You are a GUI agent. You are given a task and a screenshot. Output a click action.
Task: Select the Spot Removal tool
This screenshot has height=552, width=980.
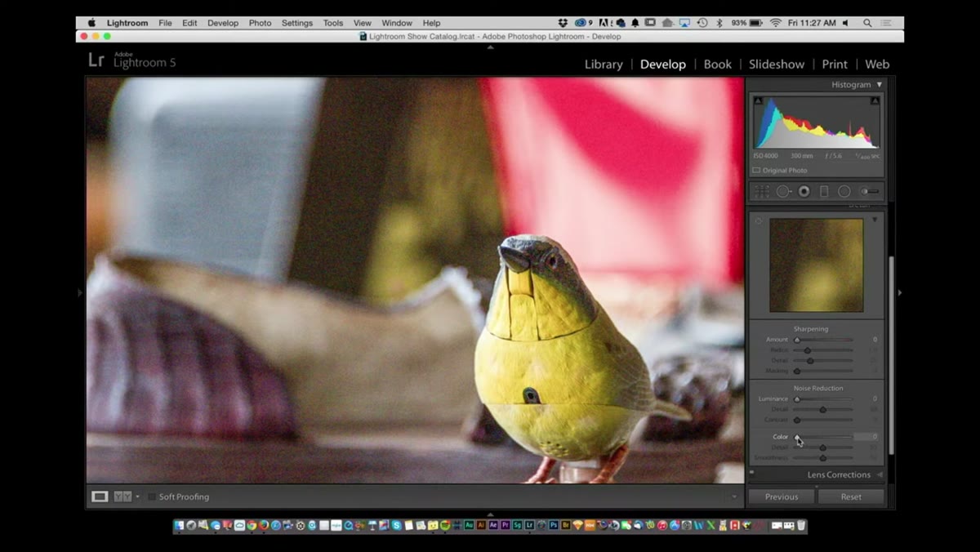783,191
